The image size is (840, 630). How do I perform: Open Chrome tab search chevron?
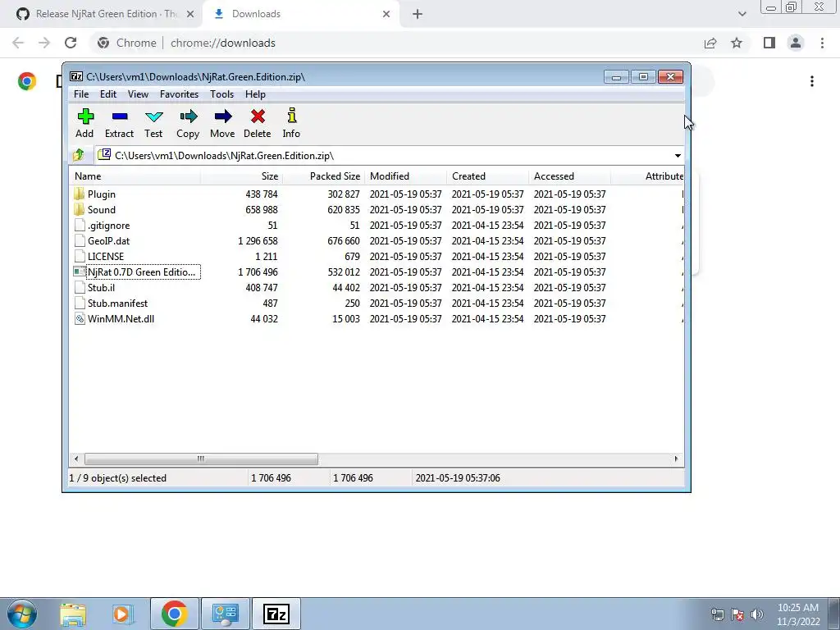pos(742,14)
